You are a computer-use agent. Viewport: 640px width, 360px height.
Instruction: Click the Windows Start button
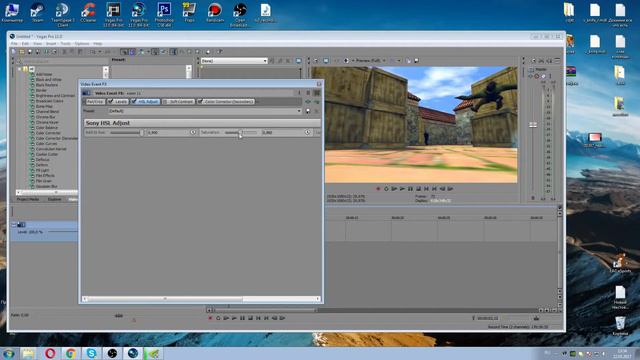[x=9, y=353]
